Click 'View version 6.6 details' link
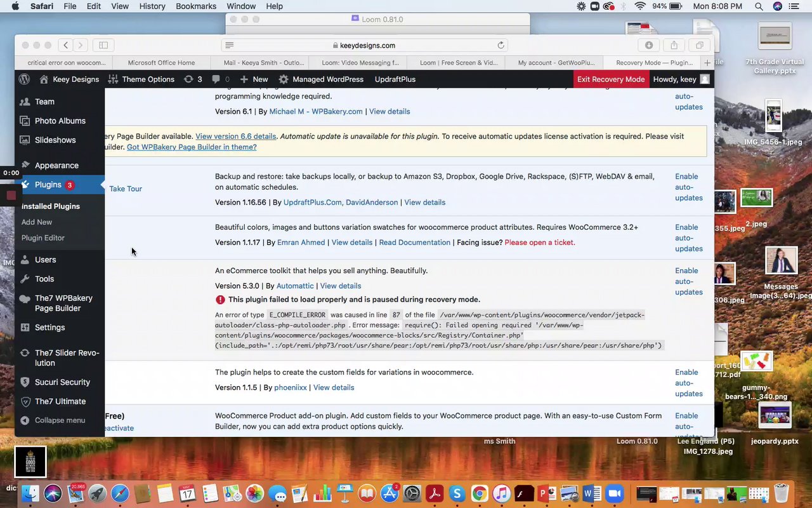 235,137
